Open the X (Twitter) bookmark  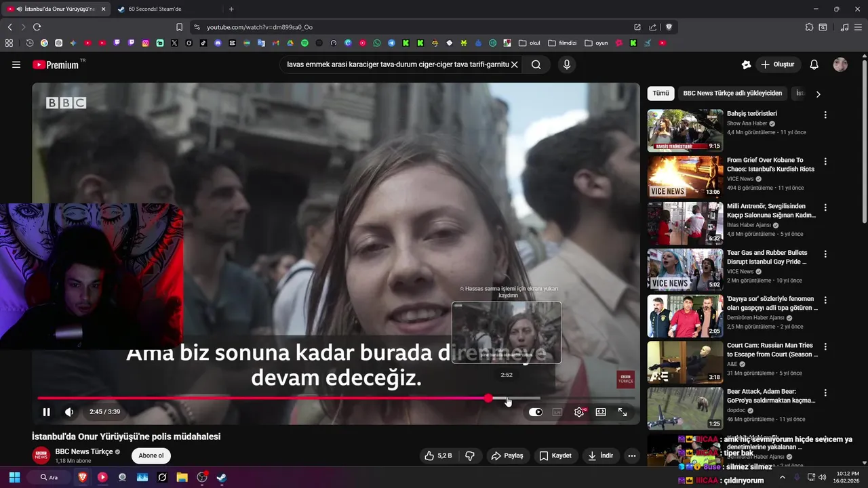click(174, 43)
